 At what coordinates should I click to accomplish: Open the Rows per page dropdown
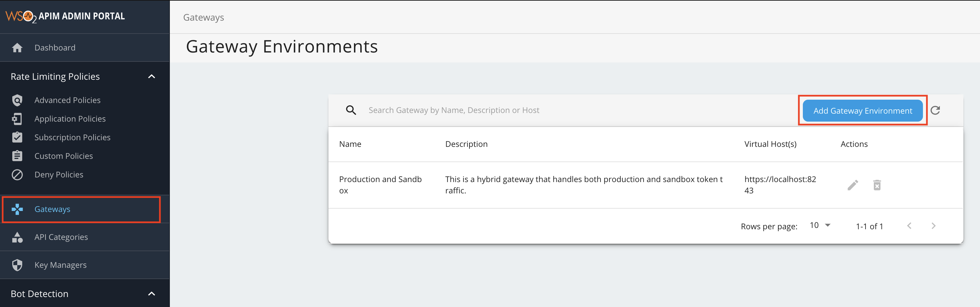click(x=820, y=226)
